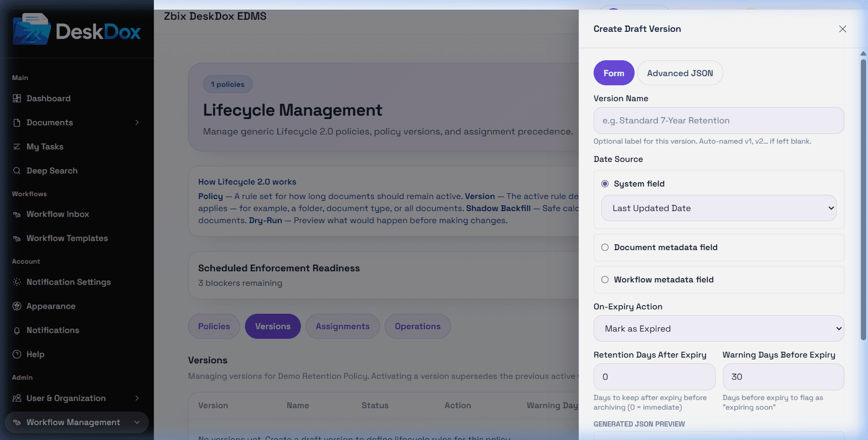Select the Versions tab
868x440 pixels.
[273, 326]
